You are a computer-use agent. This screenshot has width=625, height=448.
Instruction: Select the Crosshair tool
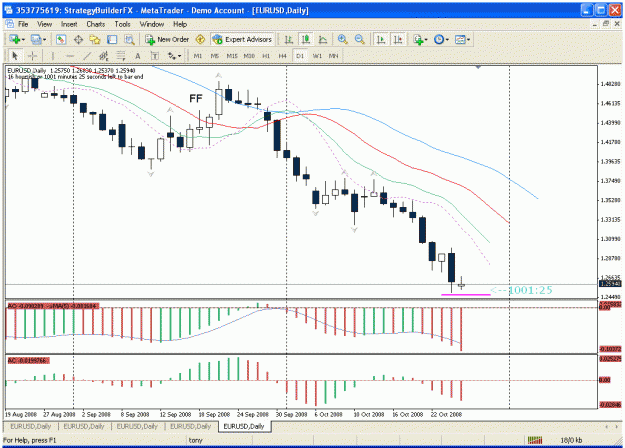(32, 56)
